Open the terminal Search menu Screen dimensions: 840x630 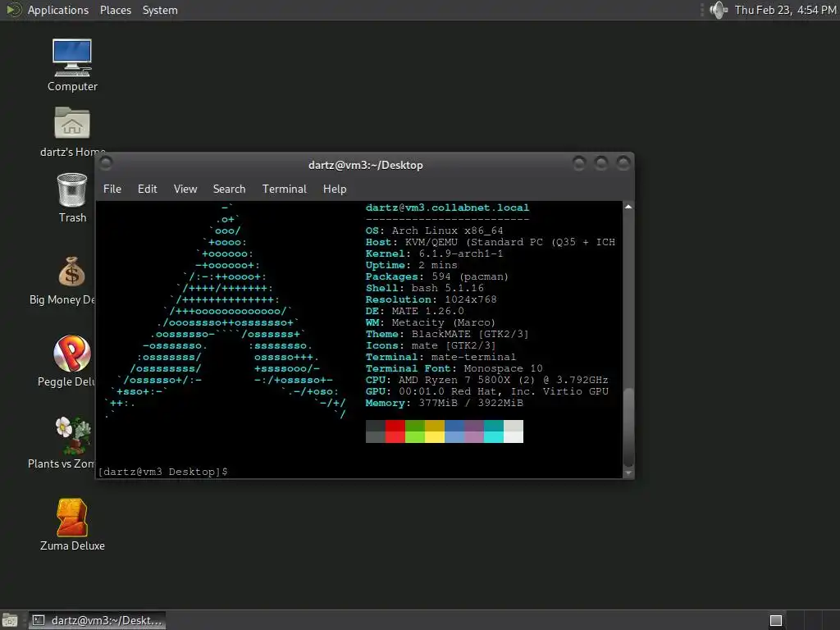pos(230,189)
